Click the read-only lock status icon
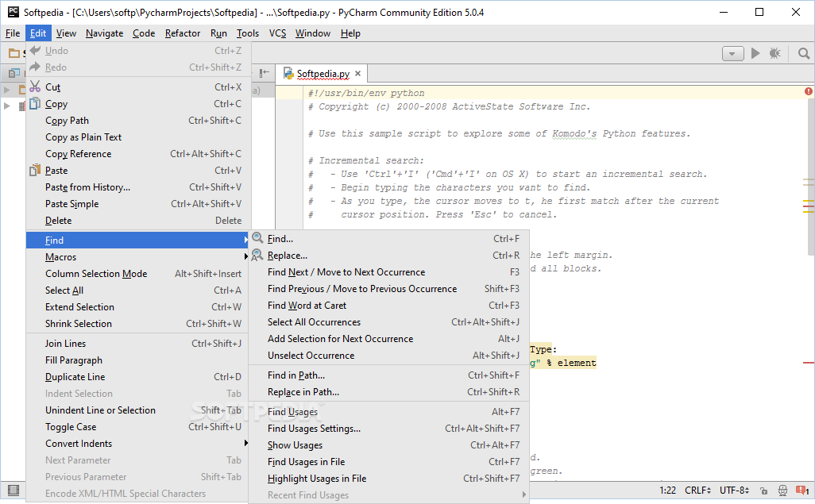This screenshot has height=504, width=815. [763, 491]
